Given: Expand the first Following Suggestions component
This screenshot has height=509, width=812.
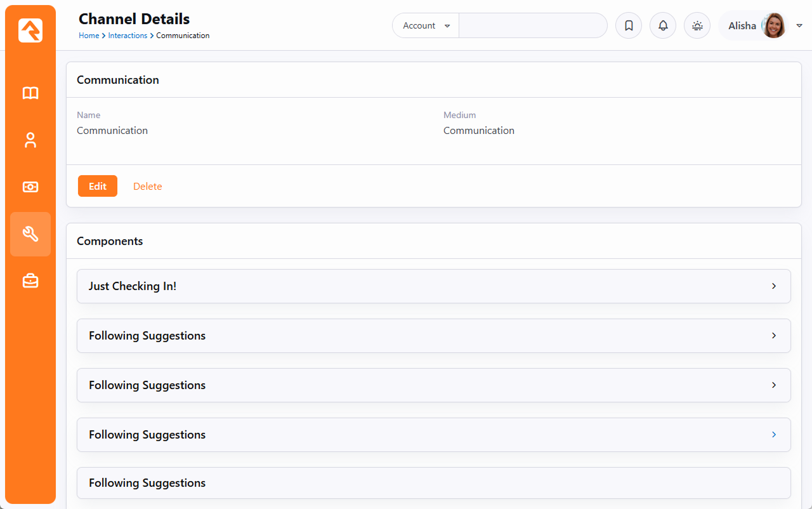Looking at the screenshot, I should point(433,336).
